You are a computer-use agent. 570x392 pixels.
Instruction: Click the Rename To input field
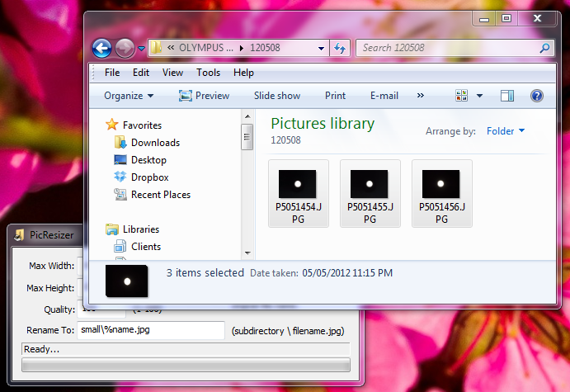(150, 331)
